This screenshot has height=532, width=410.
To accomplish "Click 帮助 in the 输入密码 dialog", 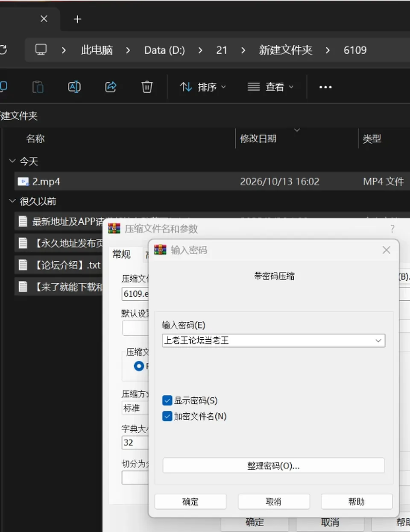I will [357, 502].
